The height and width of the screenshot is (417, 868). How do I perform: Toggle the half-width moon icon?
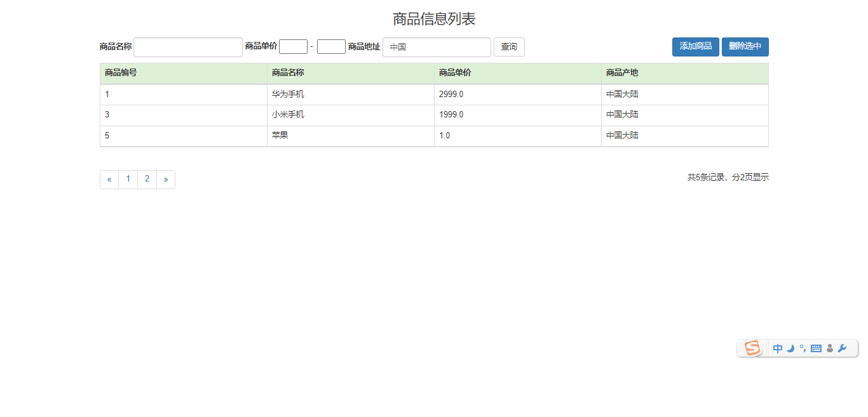coord(790,348)
